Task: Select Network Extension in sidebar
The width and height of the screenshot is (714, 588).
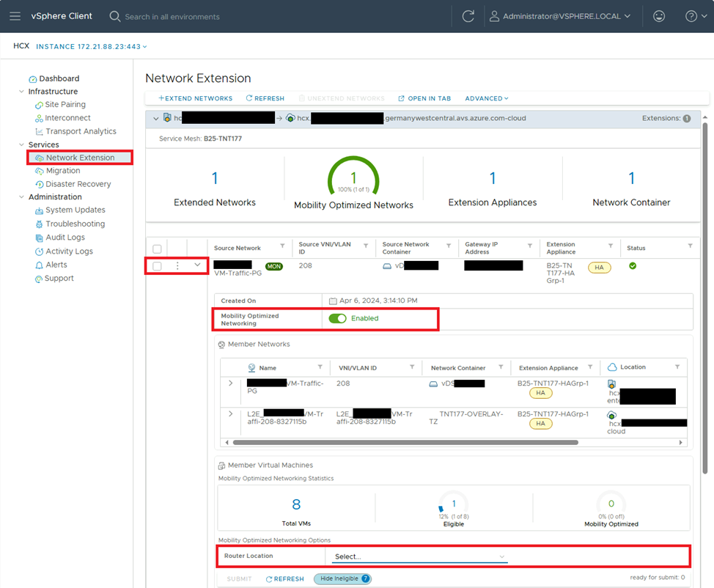Action: (80, 158)
